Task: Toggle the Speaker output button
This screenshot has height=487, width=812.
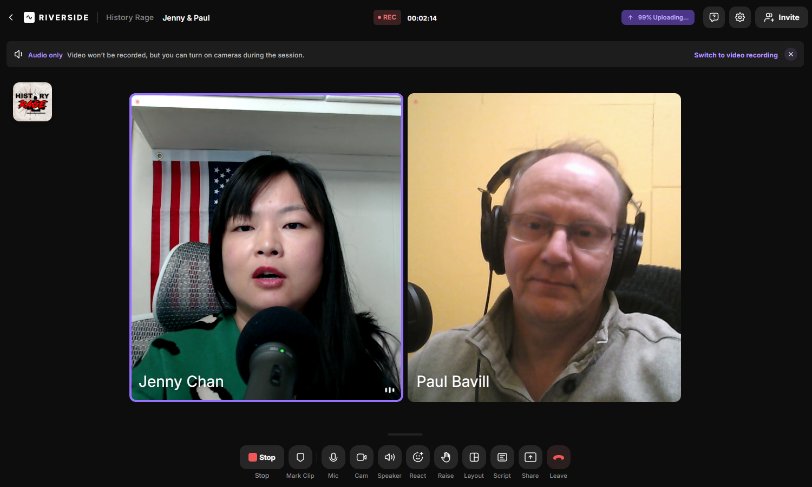Action: pyautogui.click(x=389, y=457)
